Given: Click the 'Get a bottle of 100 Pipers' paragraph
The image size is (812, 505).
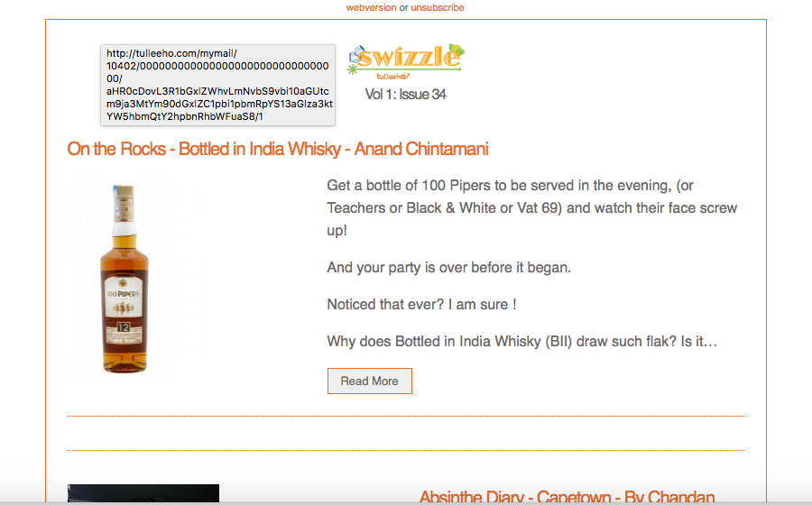Looking at the screenshot, I should pyautogui.click(x=531, y=207).
